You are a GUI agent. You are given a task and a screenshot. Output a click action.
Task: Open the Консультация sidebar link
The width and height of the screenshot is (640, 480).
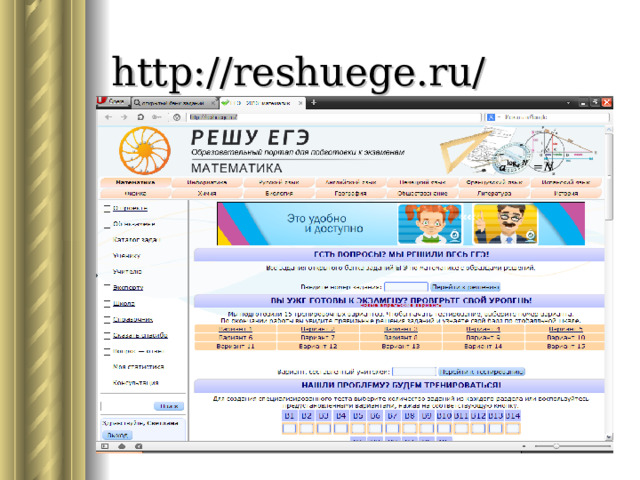pyautogui.click(x=136, y=382)
